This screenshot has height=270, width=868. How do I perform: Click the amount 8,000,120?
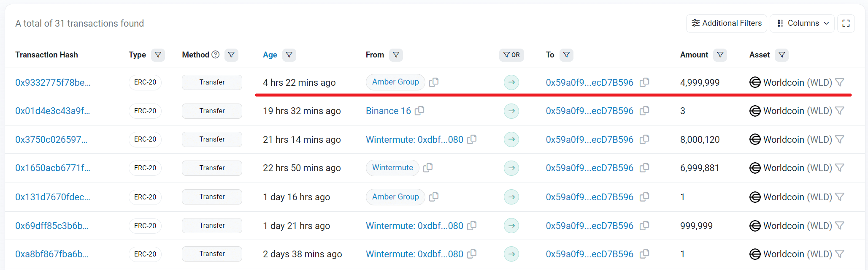point(700,139)
